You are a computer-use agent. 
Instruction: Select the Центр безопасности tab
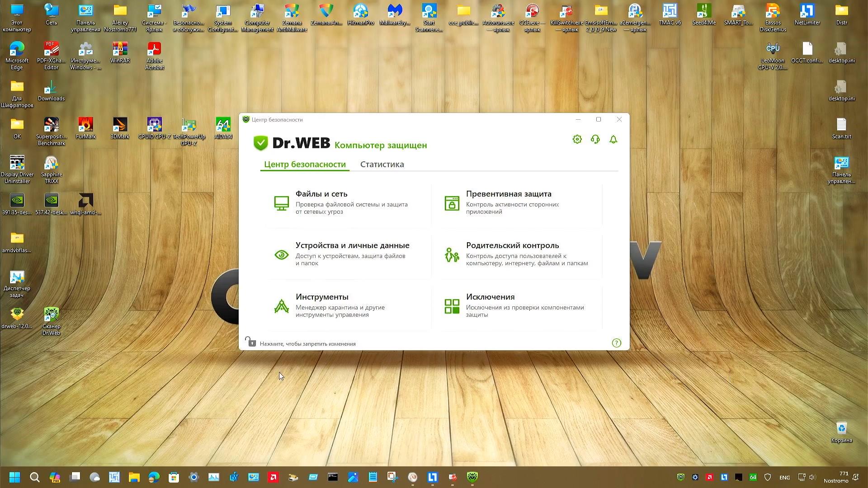point(305,164)
